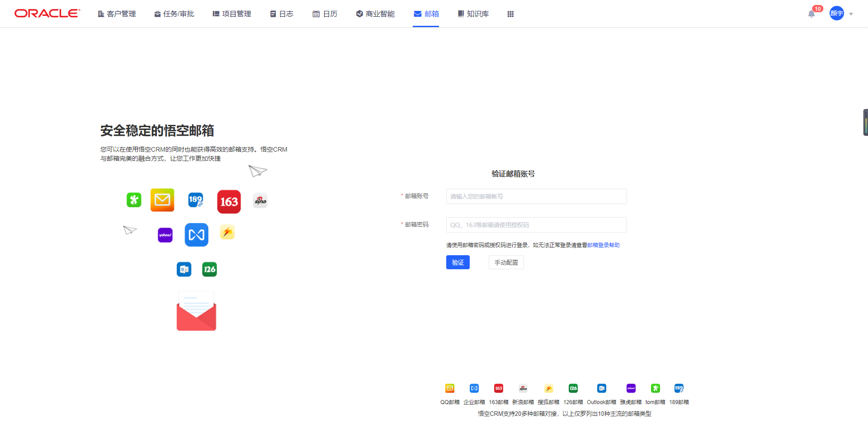Click the side tab at right edge
This screenshot has height=424, width=868.
[x=865, y=122]
